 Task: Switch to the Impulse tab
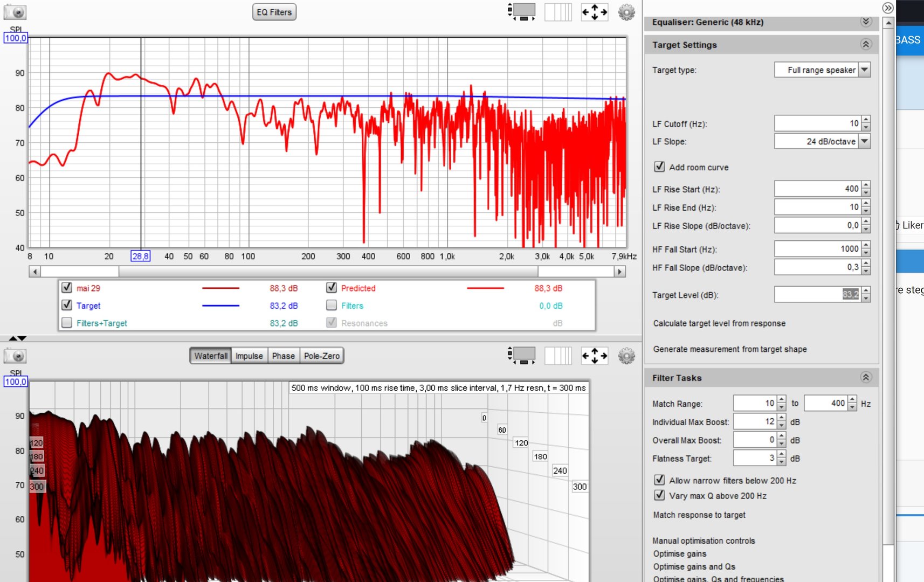point(249,356)
